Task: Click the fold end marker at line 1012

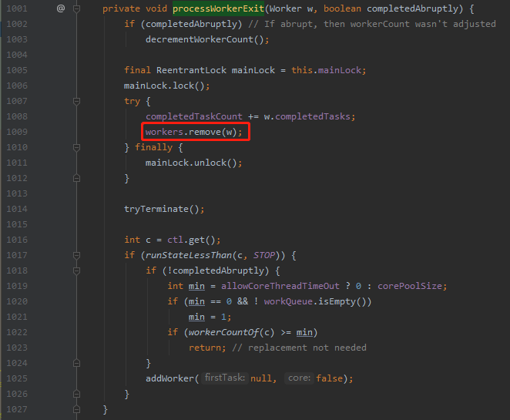Action: (x=77, y=178)
